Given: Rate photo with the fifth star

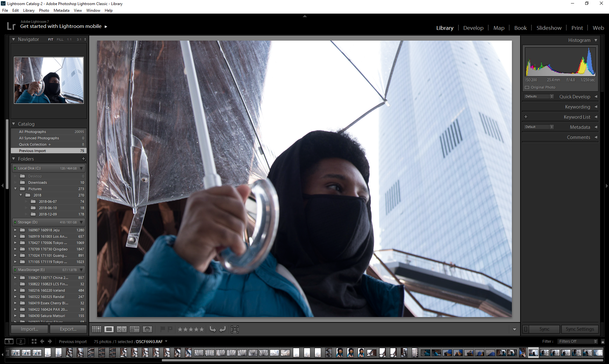Looking at the screenshot, I should click(x=201, y=329).
